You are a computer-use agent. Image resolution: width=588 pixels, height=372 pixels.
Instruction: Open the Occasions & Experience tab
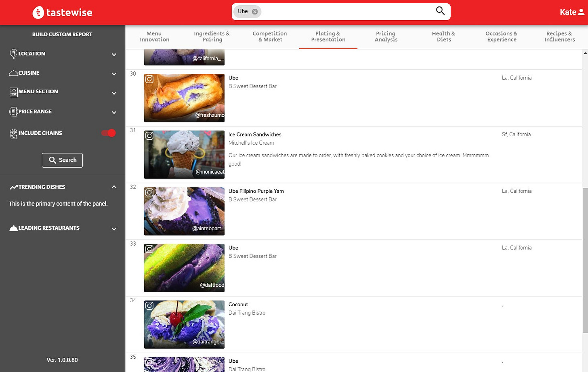tap(501, 37)
